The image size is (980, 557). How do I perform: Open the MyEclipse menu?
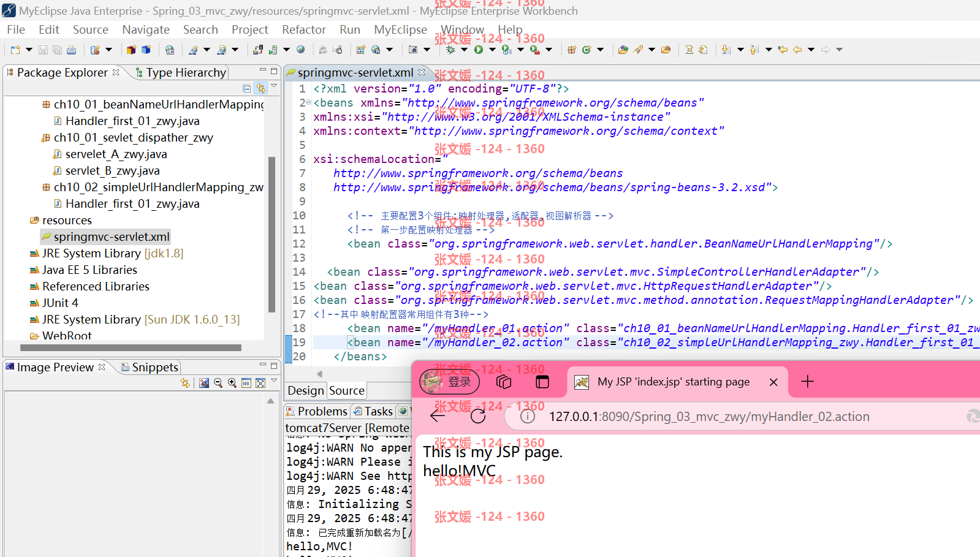pyautogui.click(x=400, y=29)
